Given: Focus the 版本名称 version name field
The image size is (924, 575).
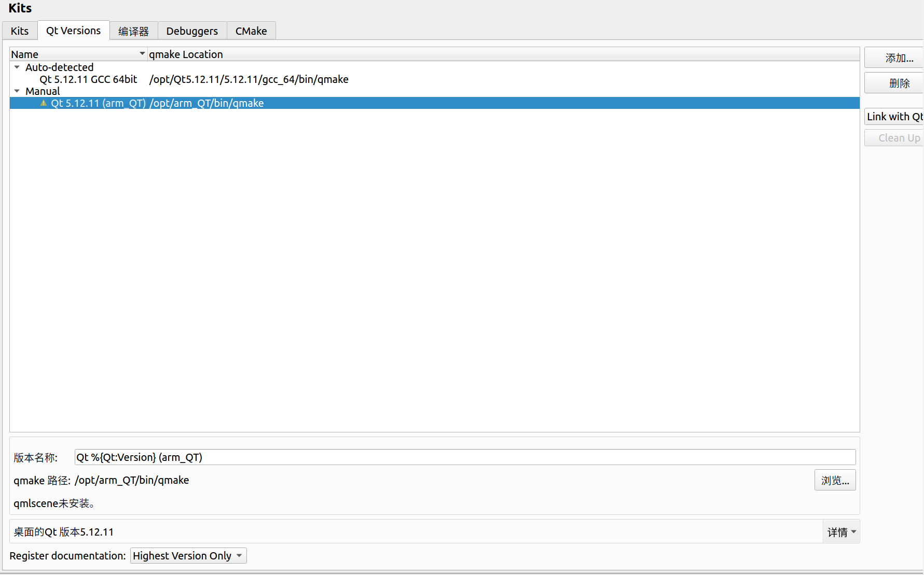Looking at the screenshot, I should click(465, 457).
